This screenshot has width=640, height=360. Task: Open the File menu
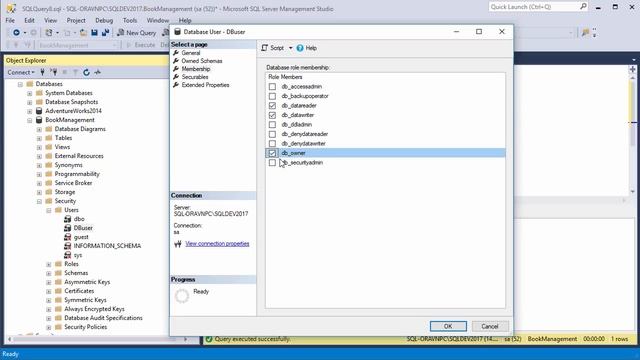[x=10, y=20]
